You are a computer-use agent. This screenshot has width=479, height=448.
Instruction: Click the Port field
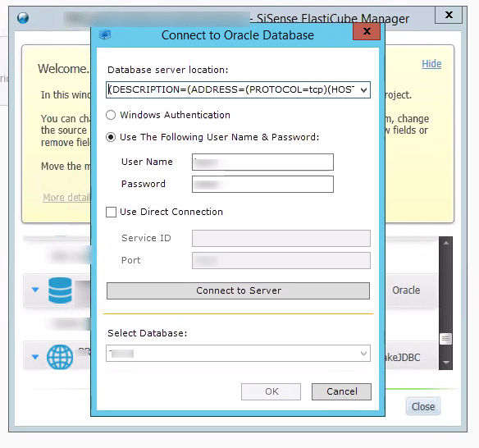(x=281, y=261)
